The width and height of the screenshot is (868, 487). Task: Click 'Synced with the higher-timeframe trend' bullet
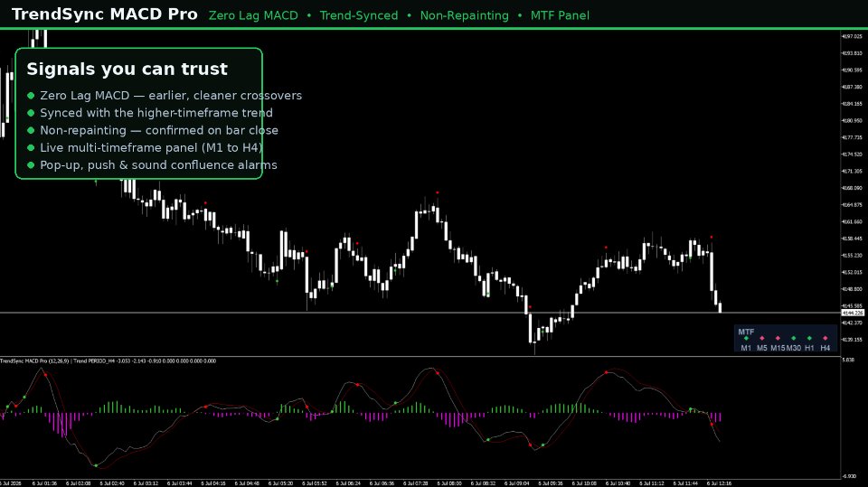click(149, 113)
